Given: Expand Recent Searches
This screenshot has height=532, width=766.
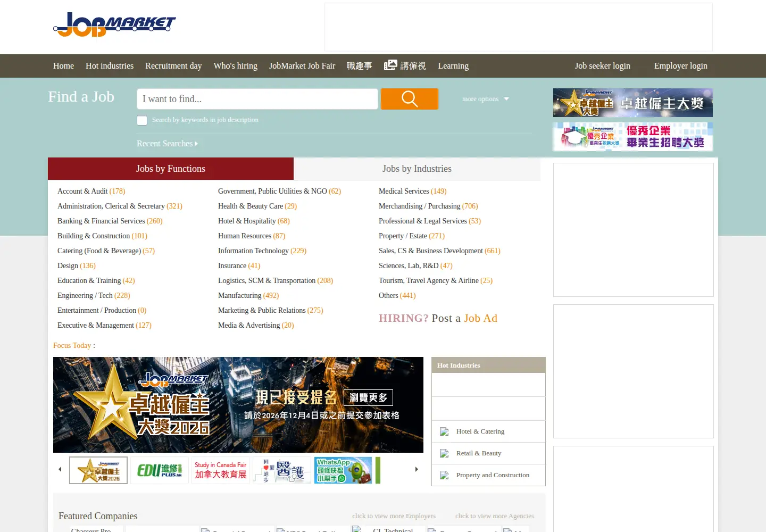Looking at the screenshot, I should click(x=167, y=144).
